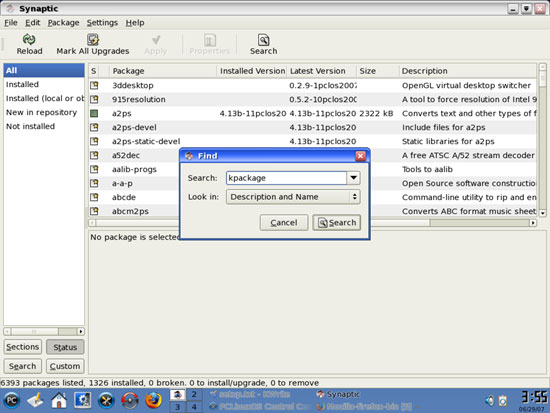Click status box of the abcde package

pos(94,197)
